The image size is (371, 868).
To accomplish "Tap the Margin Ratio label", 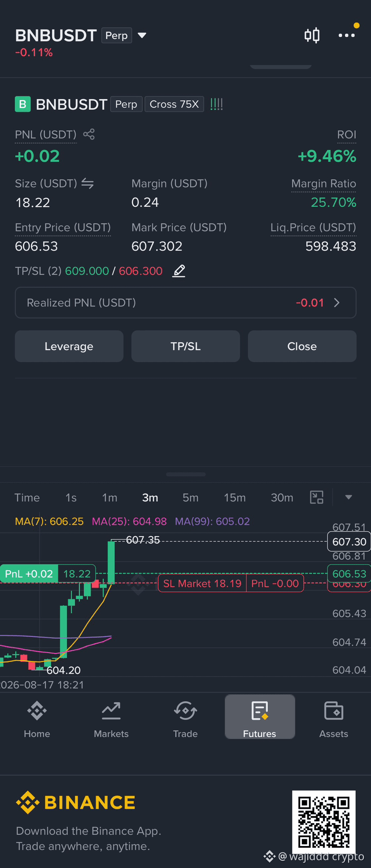I will click(323, 184).
